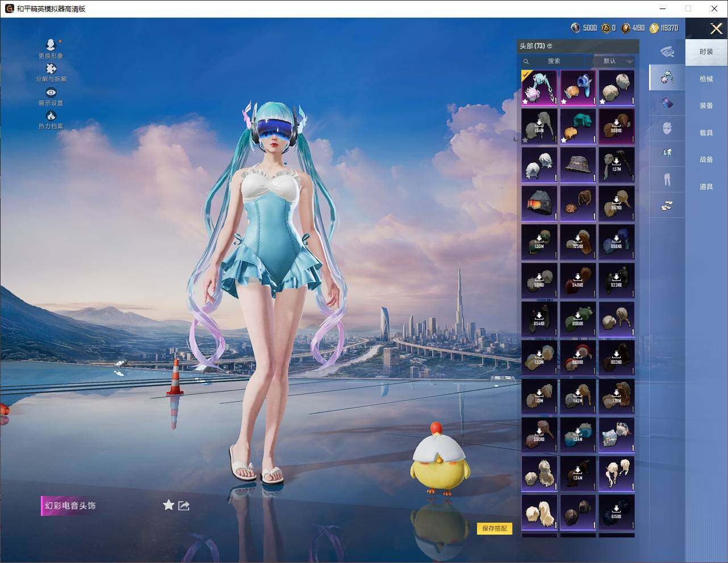The width and height of the screenshot is (728, 563).
Task: Select the camo bucket hat thumbnail
Action: pyautogui.click(x=578, y=165)
